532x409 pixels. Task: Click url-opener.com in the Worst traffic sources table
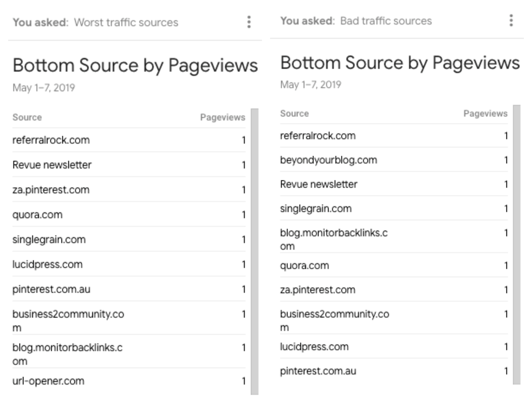click(49, 381)
